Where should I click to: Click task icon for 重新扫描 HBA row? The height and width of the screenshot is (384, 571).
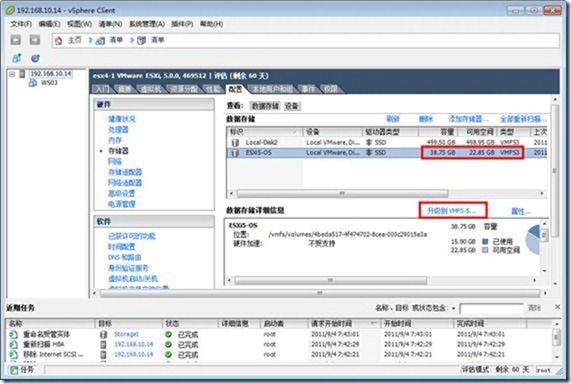coord(13,344)
